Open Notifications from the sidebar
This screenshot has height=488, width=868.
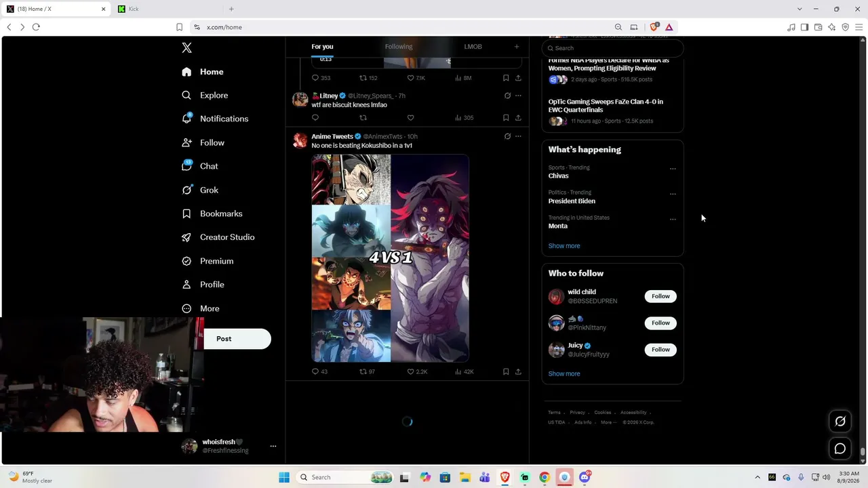pos(215,119)
